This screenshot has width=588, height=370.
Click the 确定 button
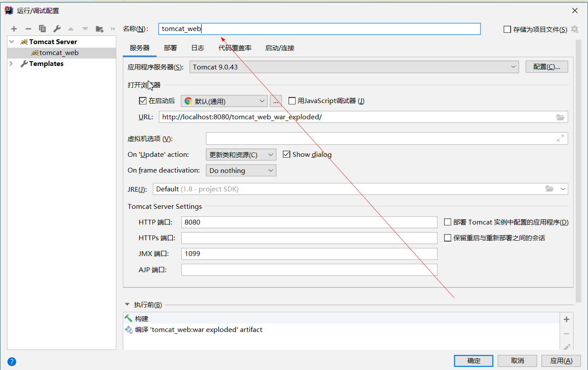474,361
